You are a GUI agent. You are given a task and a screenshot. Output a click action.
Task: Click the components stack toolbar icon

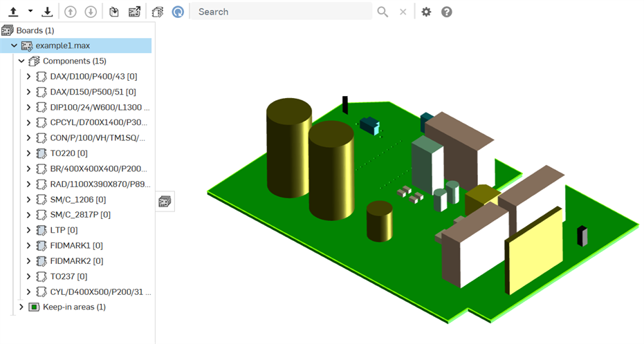click(x=158, y=12)
